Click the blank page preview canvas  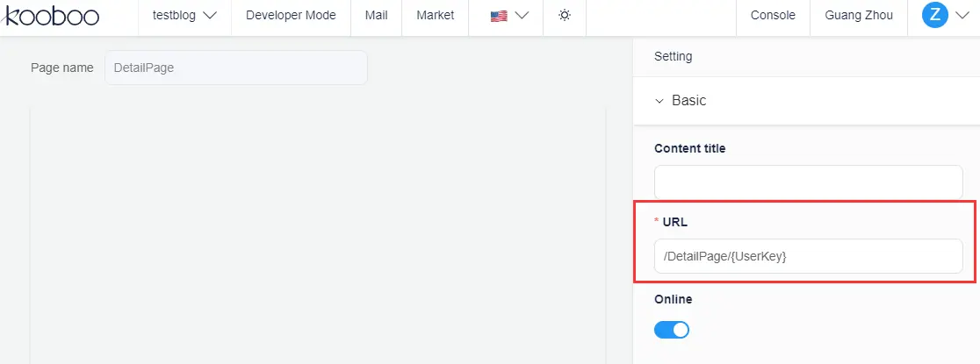coord(318,237)
